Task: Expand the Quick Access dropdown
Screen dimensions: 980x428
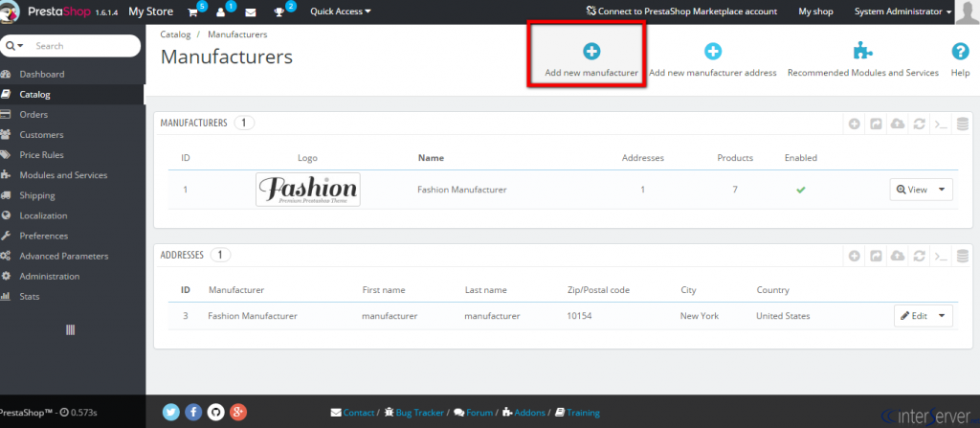Action: [x=340, y=11]
